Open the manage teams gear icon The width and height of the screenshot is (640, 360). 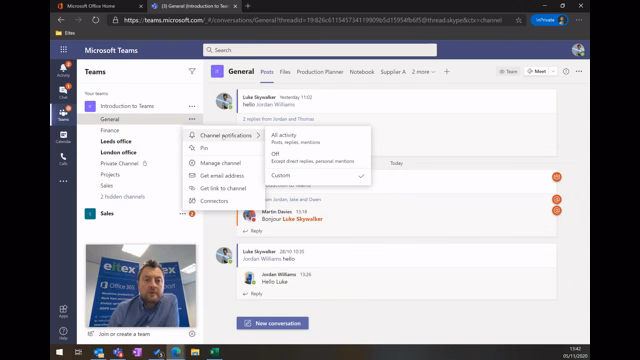tap(192, 334)
